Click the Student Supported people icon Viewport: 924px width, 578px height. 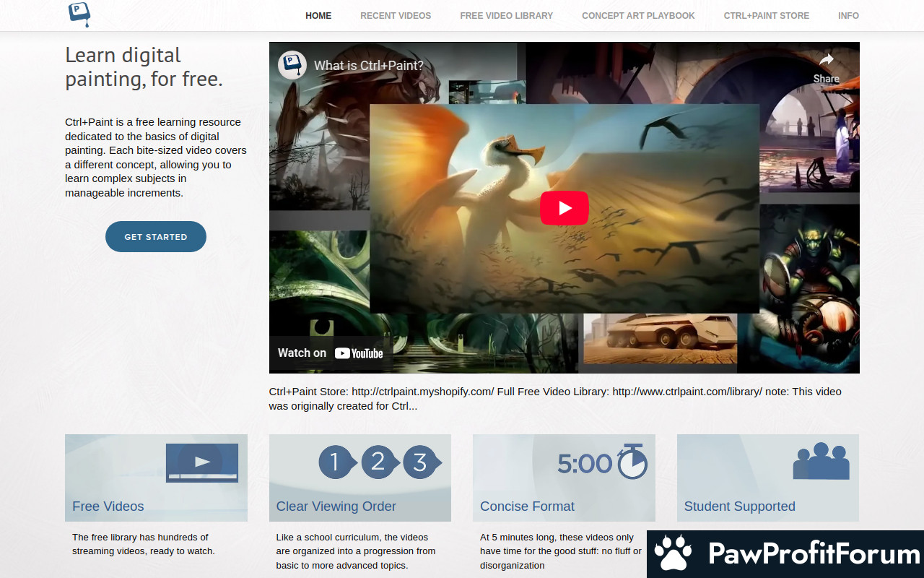pos(821,461)
